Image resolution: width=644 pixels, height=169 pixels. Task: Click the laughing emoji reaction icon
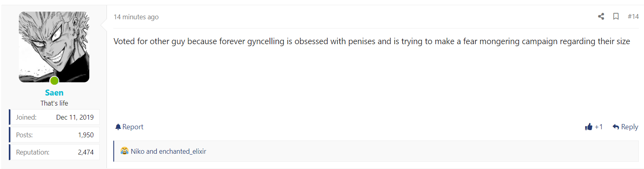125,151
